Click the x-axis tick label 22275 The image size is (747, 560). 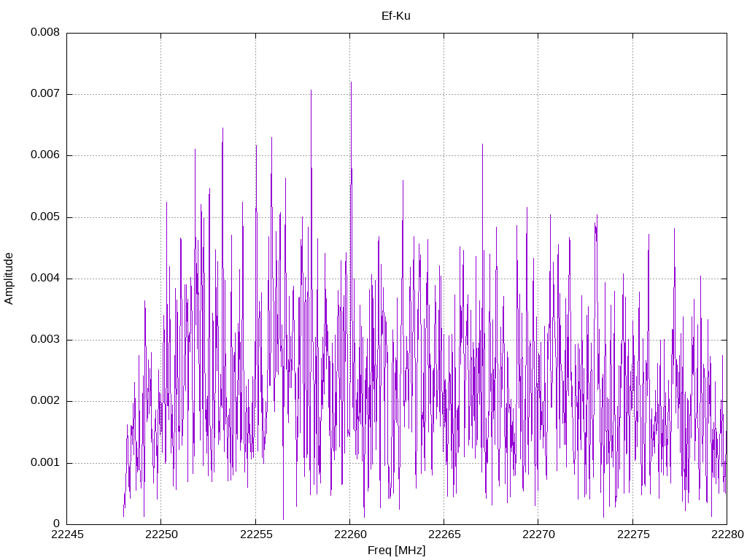click(x=632, y=534)
